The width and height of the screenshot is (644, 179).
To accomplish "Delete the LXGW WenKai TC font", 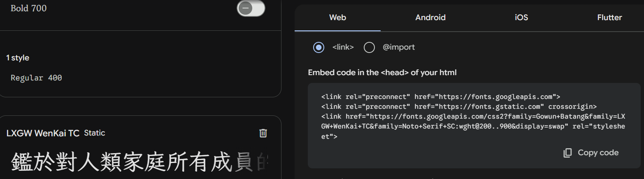I will (263, 133).
